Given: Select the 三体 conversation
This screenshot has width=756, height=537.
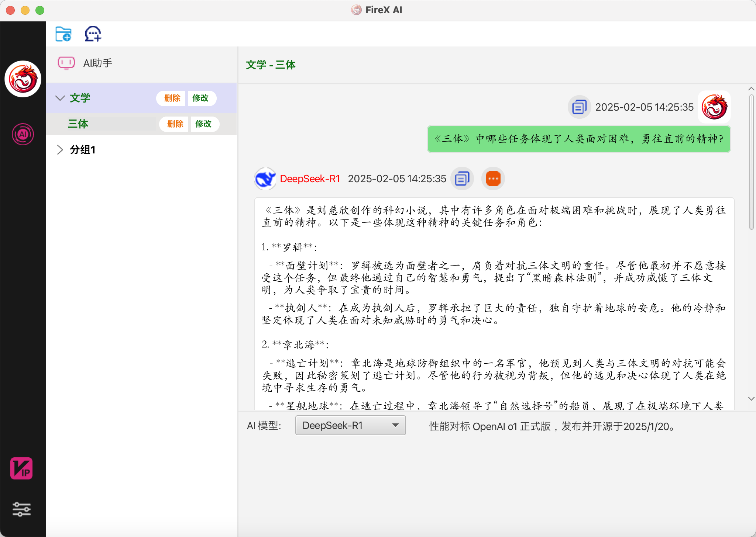Looking at the screenshot, I should point(78,124).
